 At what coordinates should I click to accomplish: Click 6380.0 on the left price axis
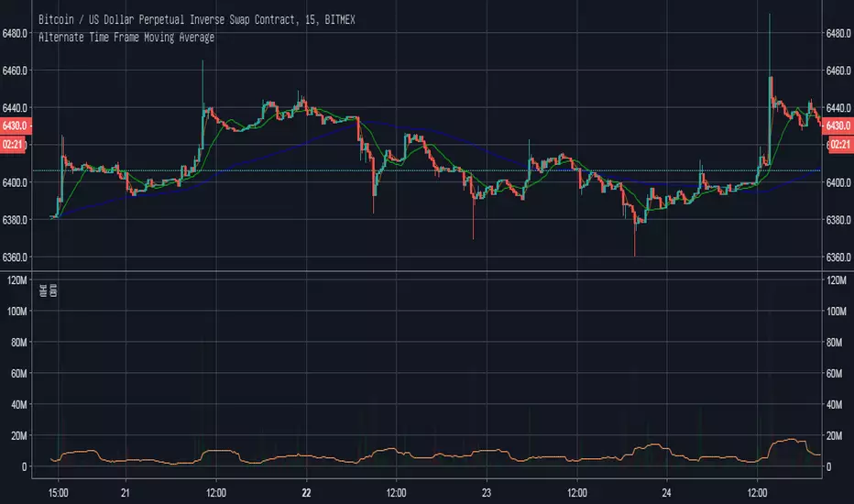(16, 220)
